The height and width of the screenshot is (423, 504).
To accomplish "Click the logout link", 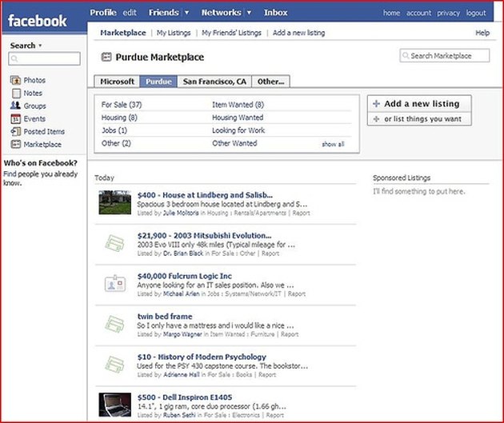I will pyautogui.click(x=476, y=13).
